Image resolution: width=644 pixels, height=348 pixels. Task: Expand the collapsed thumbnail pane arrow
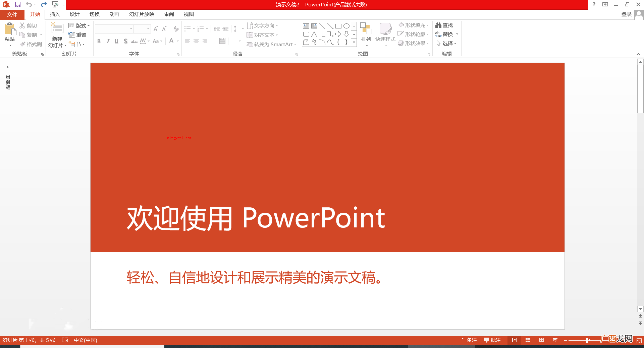click(x=8, y=67)
